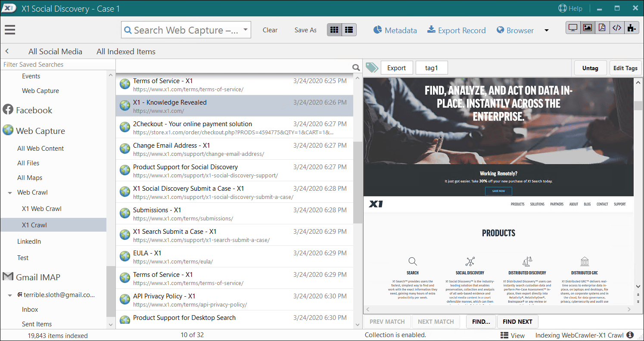Open 'EULA - X1' result
644x341 pixels.
pyautogui.click(x=234, y=257)
